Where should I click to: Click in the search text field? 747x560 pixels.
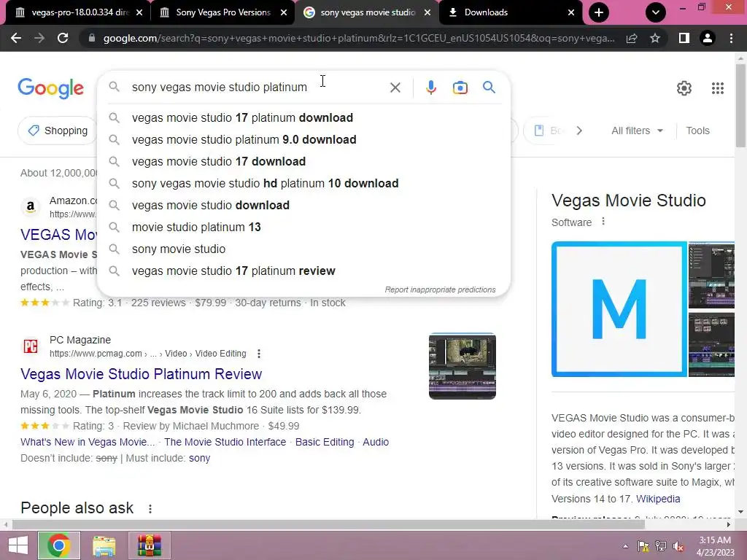(258, 87)
